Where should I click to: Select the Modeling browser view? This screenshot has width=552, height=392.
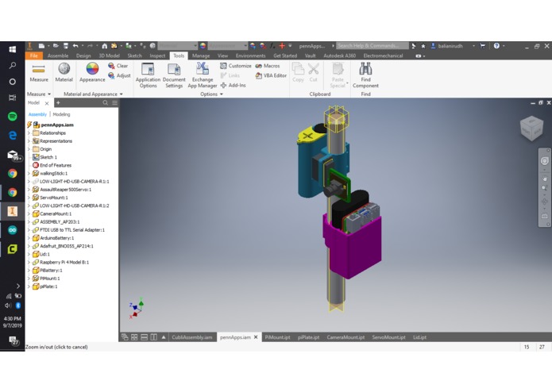(x=61, y=114)
